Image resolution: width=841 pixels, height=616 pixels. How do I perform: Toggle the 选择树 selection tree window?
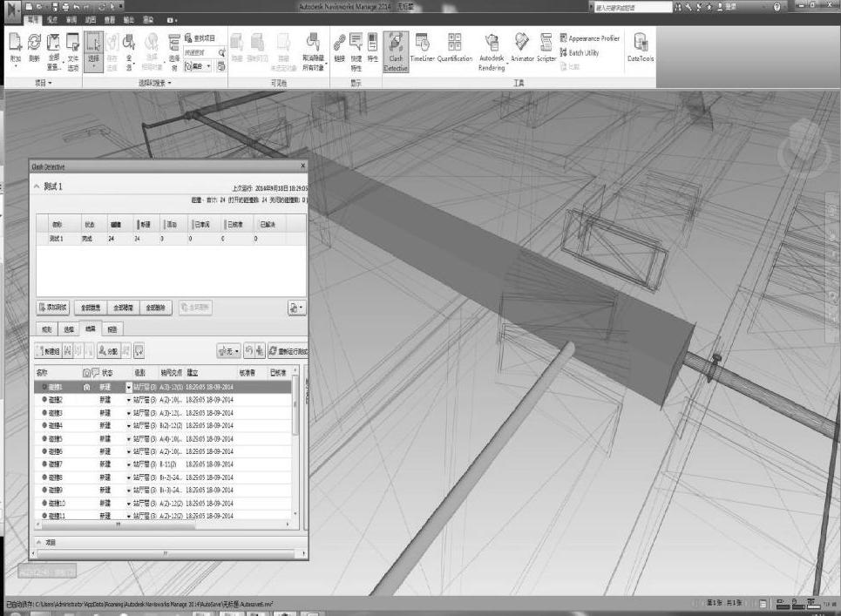[x=173, y=52]
